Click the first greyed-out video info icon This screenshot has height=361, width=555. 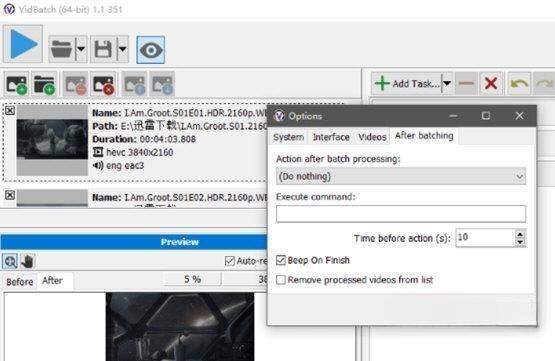click(135, 85)
